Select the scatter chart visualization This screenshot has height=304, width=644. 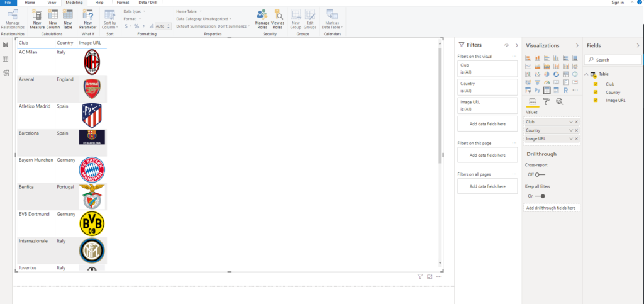coord(537,74)
